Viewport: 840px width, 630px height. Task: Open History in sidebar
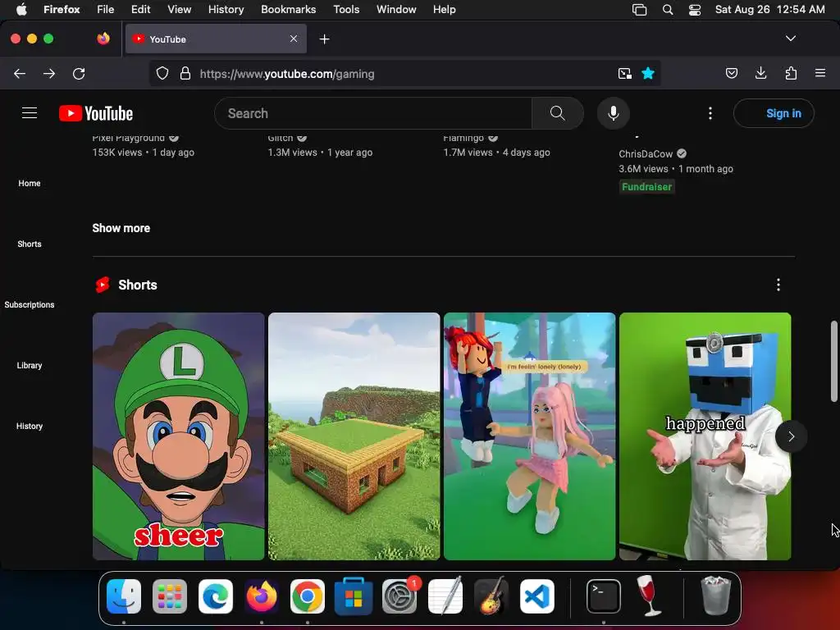[30, 426]
